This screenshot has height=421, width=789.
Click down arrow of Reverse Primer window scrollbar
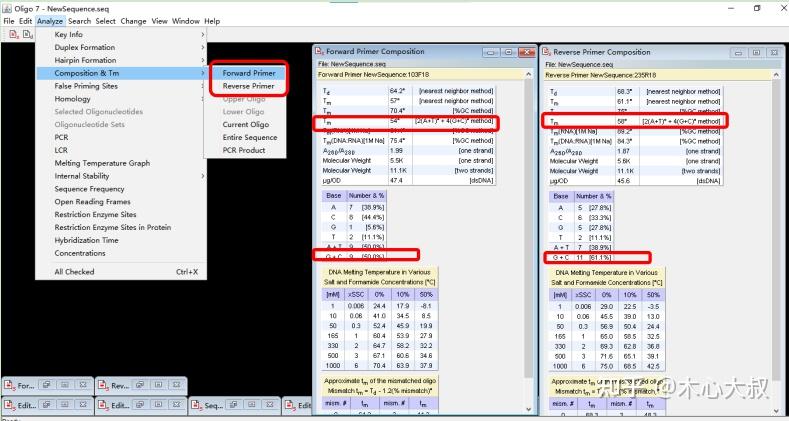click(x=777, y=410)
